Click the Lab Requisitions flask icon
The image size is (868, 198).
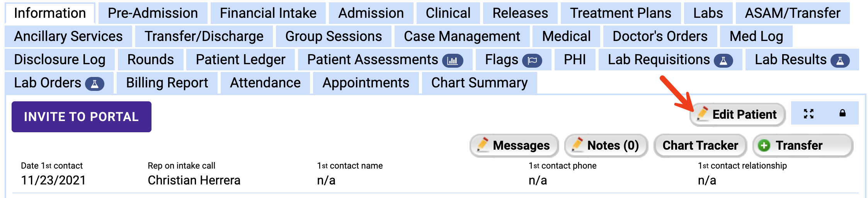(x=723, y=61)
